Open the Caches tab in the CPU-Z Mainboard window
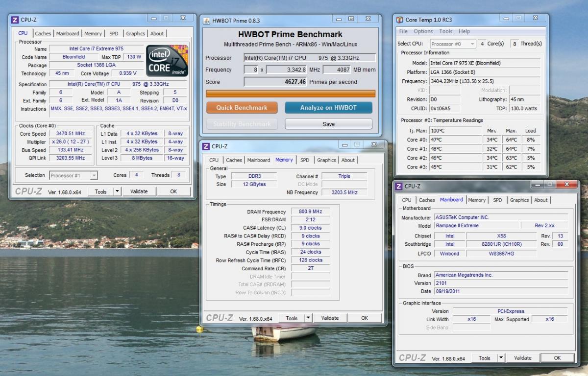The image size is (588, 376). click(x=427, y=200)
